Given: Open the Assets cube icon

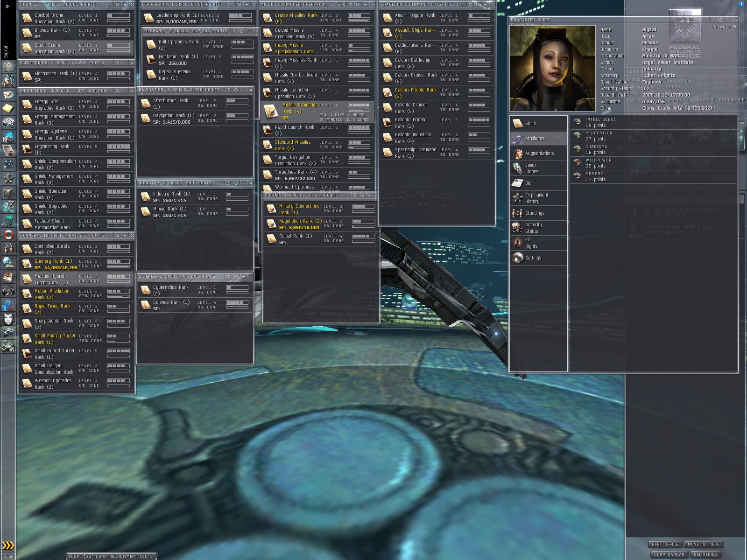Looking at the screenshot, I should [8, 192].
